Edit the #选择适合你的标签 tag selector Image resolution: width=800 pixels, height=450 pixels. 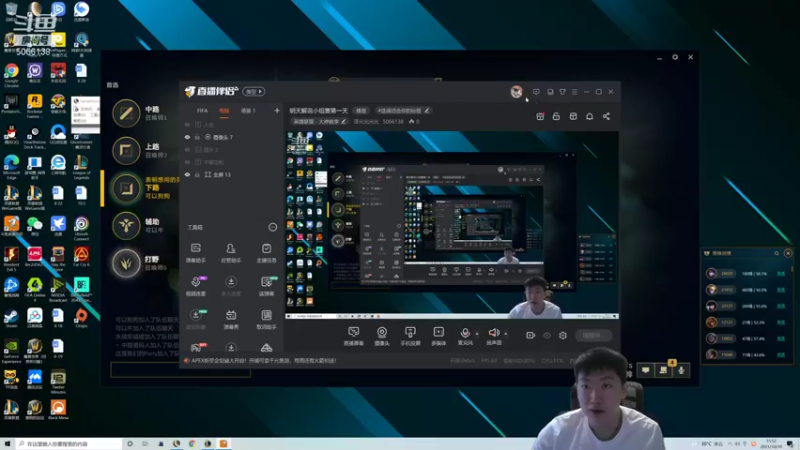[x=403, y=110]
